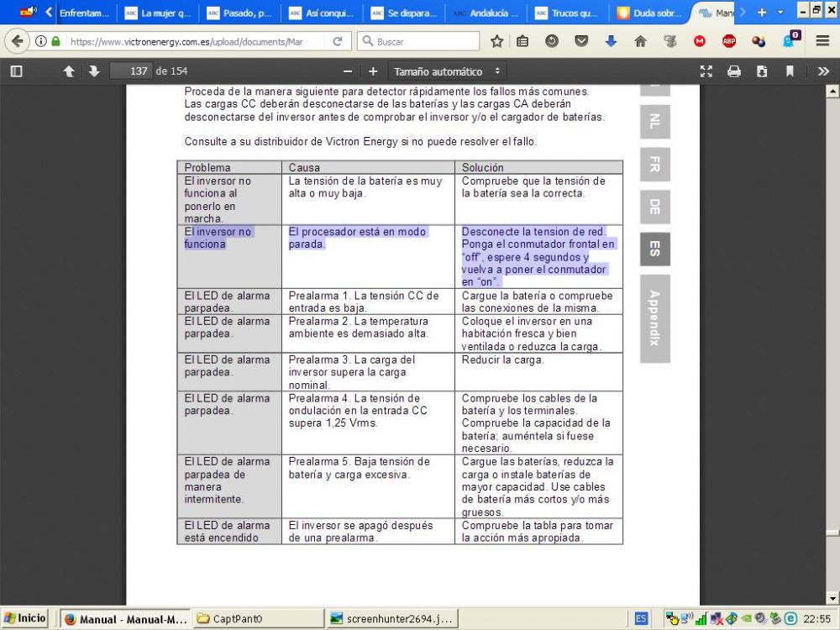Download the PDF document
Image resolution: width=840 pixels, height=630 pixels.
click(762, 71)
